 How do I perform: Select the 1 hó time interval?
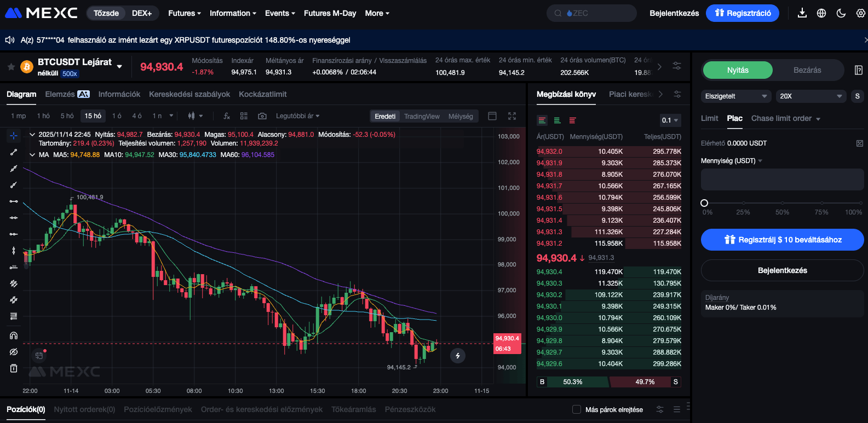pyautogui.click(x=43, y=116)
